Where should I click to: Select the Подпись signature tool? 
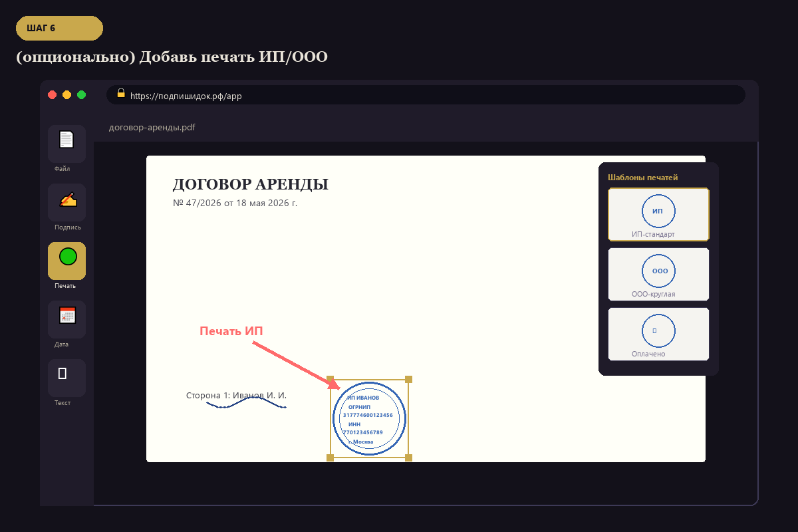tap(66, 202)
